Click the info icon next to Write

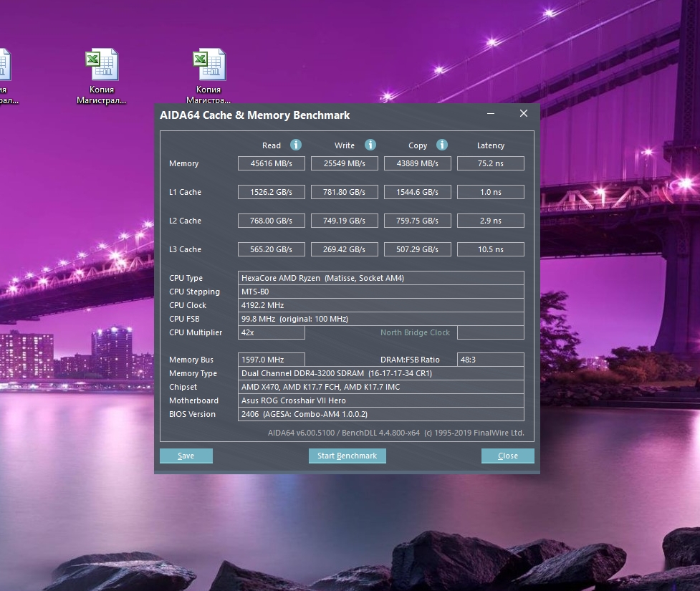(370, 145)
